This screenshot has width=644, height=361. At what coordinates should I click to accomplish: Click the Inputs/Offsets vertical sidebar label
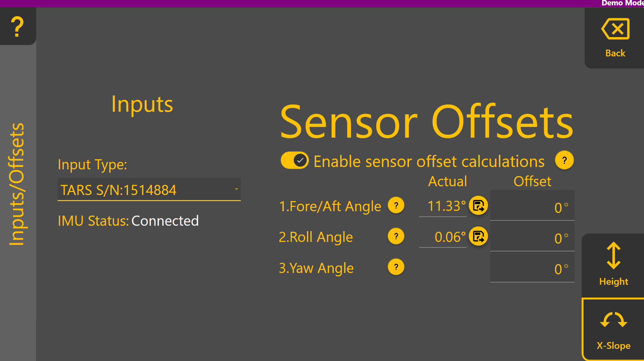click(17, 184)
